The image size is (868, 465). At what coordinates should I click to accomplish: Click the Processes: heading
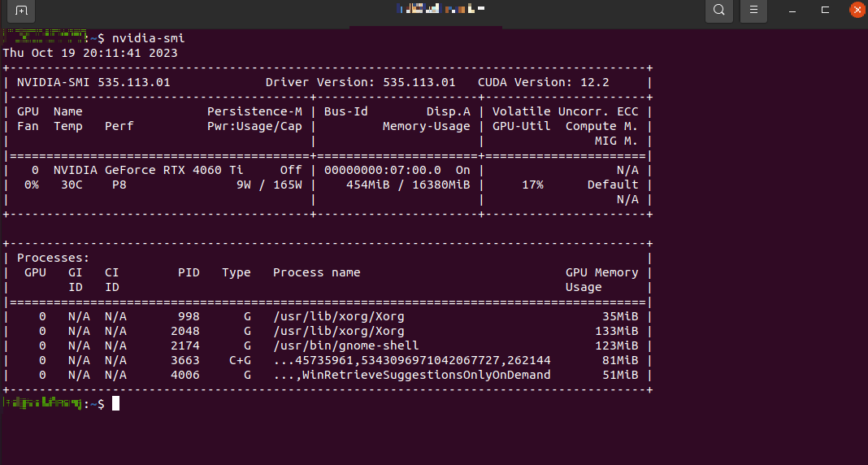(53, 258)
